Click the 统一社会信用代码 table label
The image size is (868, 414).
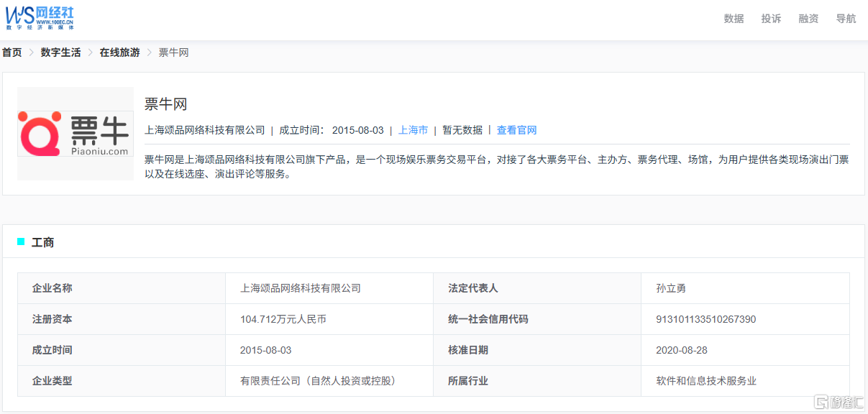[x=488, y=319]
